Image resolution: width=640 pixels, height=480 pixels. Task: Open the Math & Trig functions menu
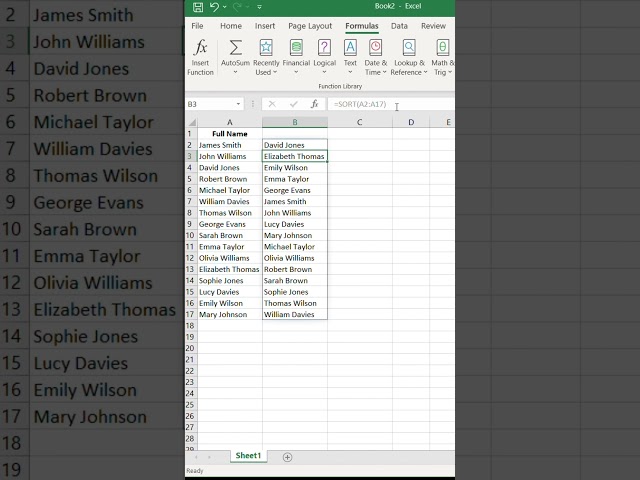pos(442,57)
